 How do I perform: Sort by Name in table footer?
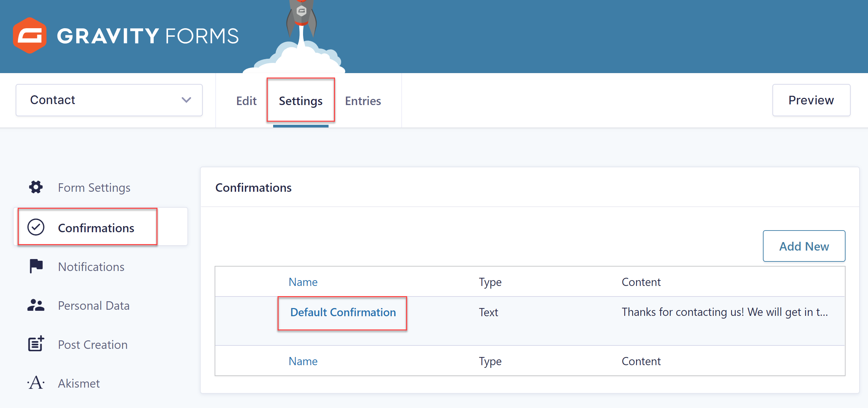click(x=303, y=361)
